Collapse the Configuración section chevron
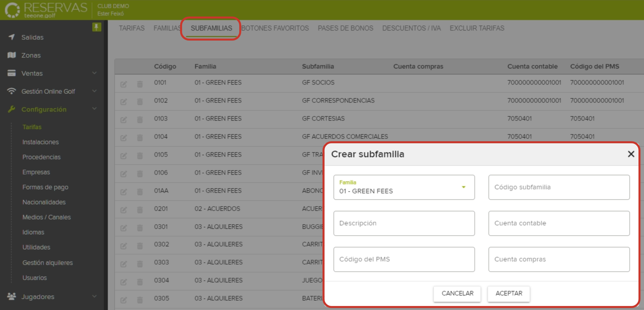Image resolution: width=644 pixels, height=310 pixels. point(95,108)
